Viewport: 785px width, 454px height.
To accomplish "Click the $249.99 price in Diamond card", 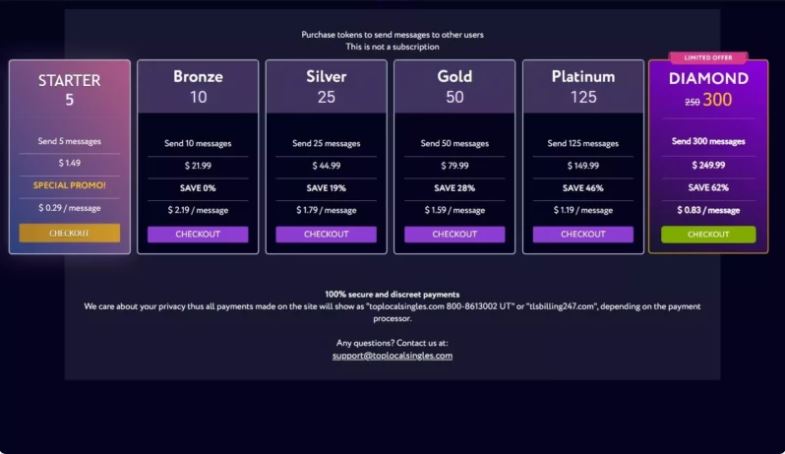I will coord(708,165).
